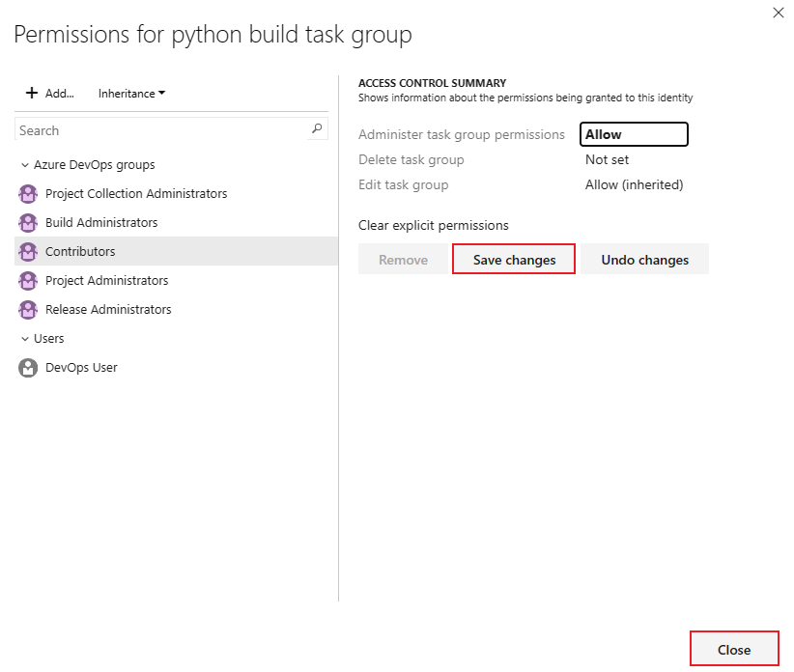The width and height of the screenshot is (794, 672).
Task: Change the Edit task group permission value
Action: click(x=634, y=184)
